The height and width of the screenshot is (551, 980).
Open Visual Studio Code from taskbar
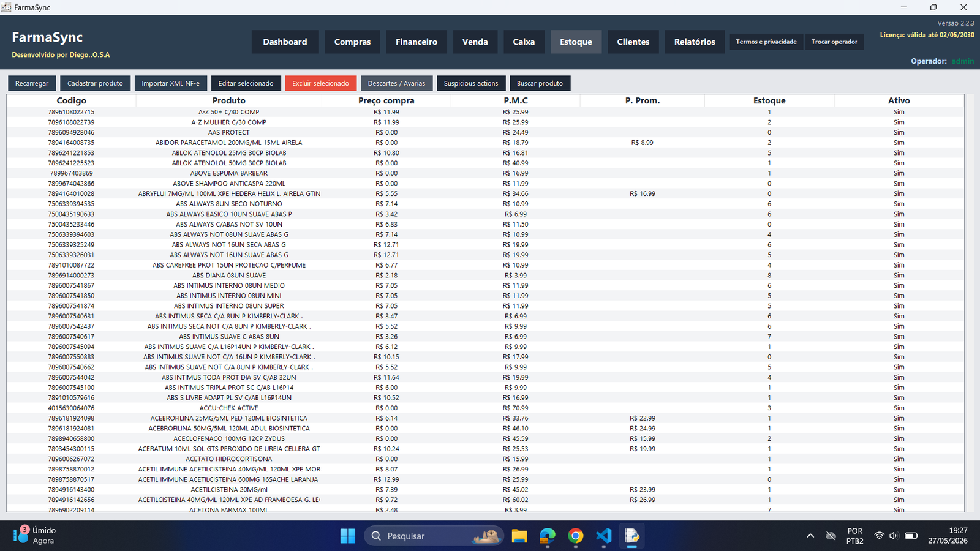pyautogui.click(x=604, y=536)
